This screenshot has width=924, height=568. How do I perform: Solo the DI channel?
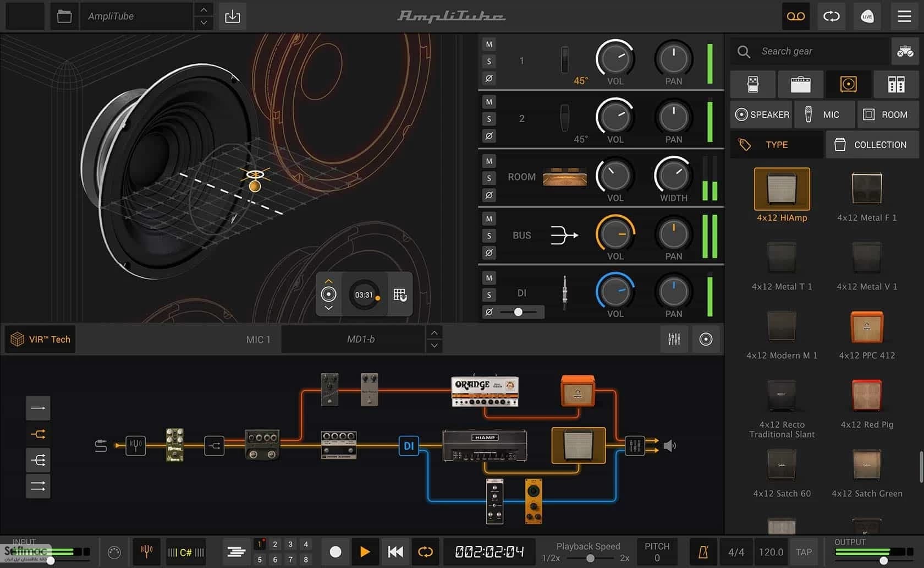[489, 295]
